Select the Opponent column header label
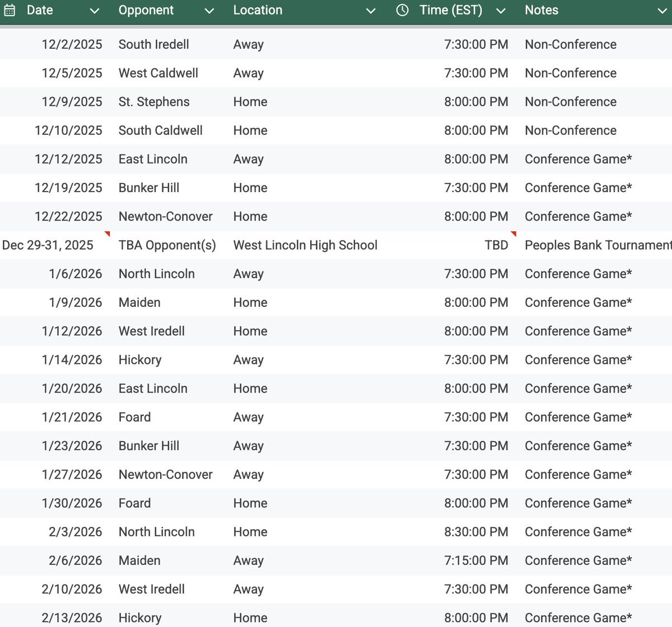The width and height of the screenshot is (672, 627). 146,10
